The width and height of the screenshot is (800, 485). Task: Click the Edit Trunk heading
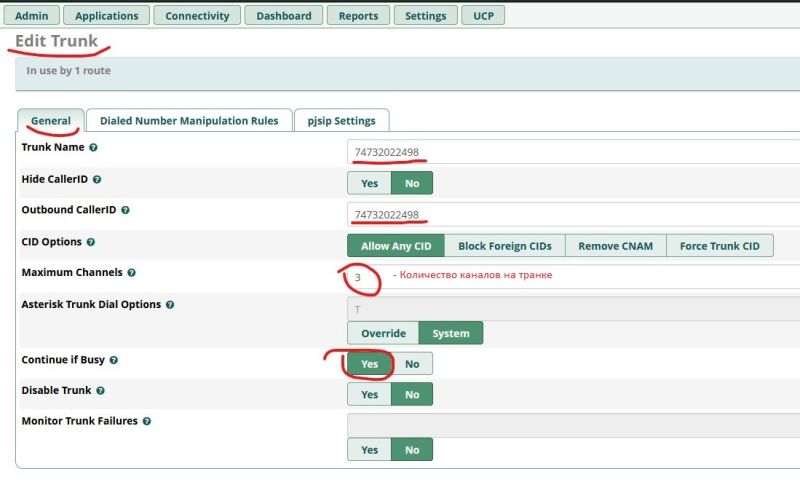(56, 41)
